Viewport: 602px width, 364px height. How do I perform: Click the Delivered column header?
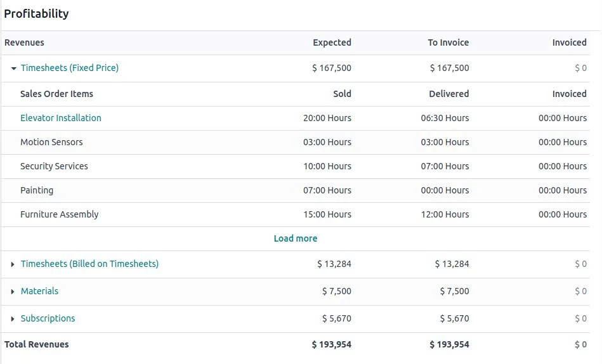coord(448,94)
